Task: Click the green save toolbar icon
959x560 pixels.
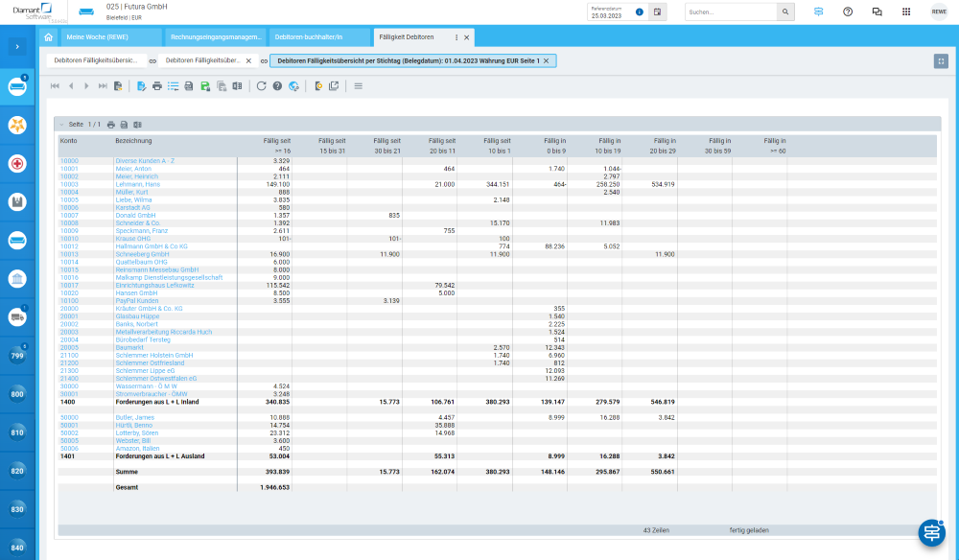Action: coord(205,86)
